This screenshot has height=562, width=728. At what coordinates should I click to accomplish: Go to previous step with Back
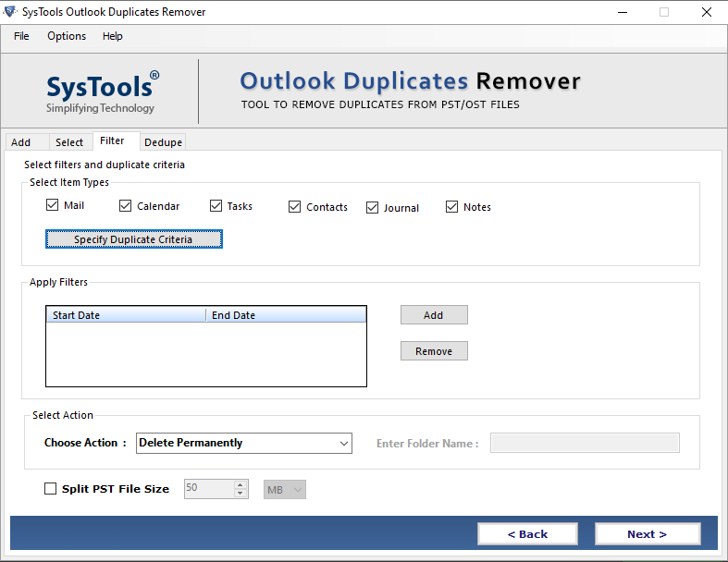pos(527,534)
